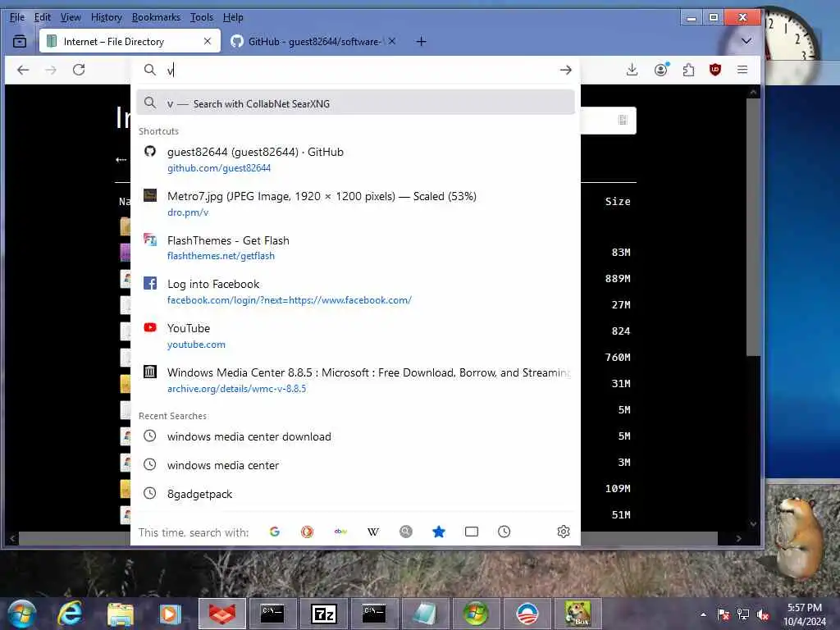Open the account profile icon
840x630 pixels.
[x=661, y=70]
